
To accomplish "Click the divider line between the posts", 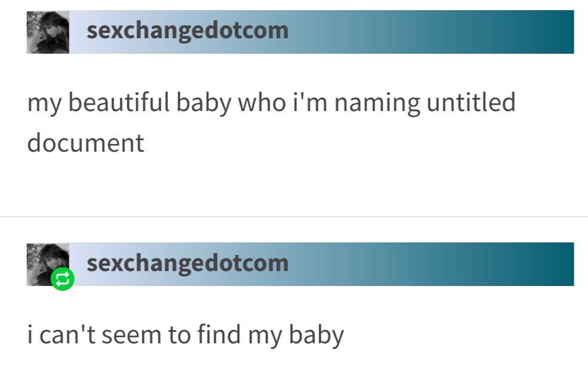I will coord(294,216).
